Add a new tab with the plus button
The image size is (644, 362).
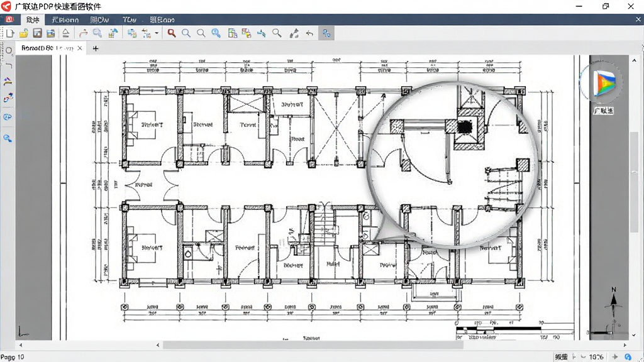96,48
